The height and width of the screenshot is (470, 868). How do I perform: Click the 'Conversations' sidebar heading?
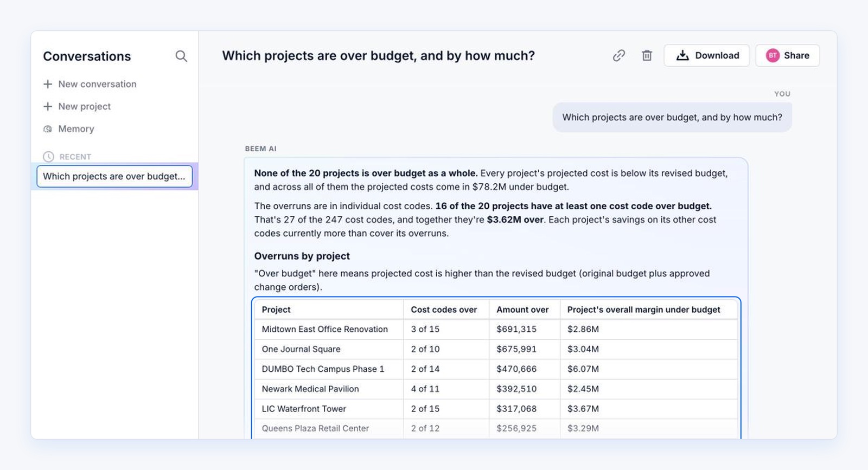point(87,56)
